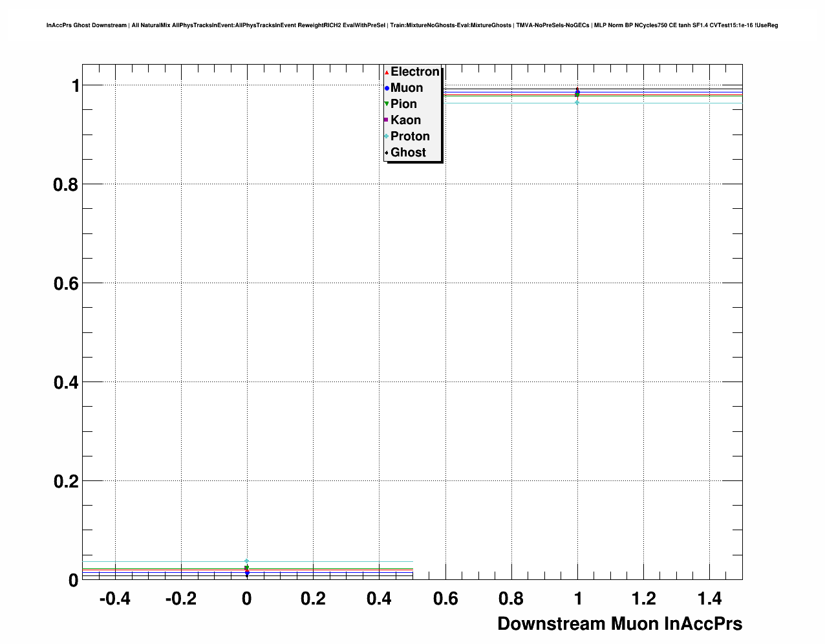This screenshot has width=825, height=644.
Task: Click the black Ghost legend marker
Action: (x=387, y=153)
